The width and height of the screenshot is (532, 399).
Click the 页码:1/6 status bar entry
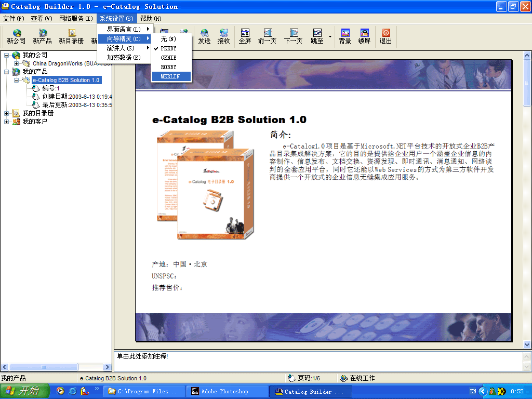(304, 378)
